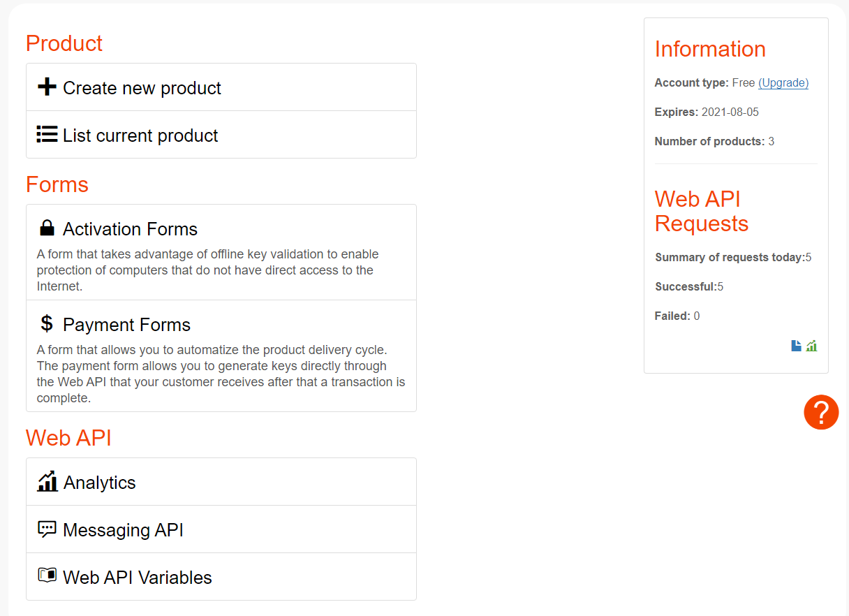Click the padlock icon for Activation Forms
The image size is (849, 616).
click(x=47, y=228)
